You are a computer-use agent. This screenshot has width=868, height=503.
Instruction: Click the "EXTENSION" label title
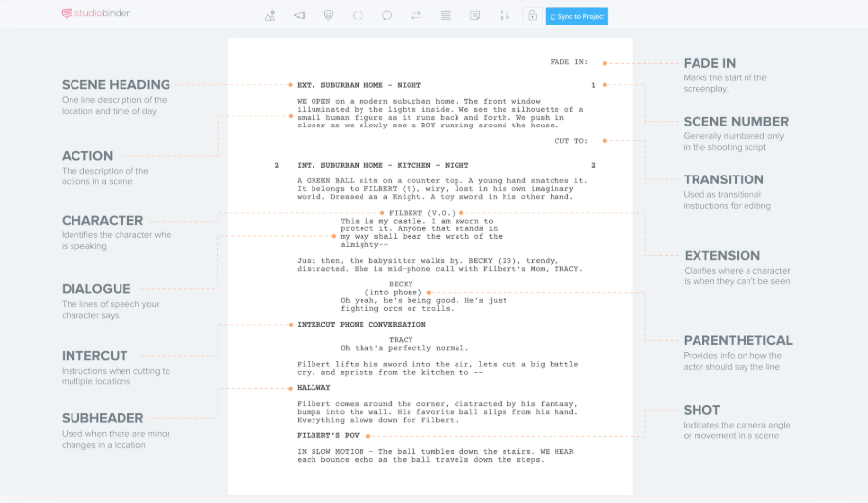[x=722, y=255]
